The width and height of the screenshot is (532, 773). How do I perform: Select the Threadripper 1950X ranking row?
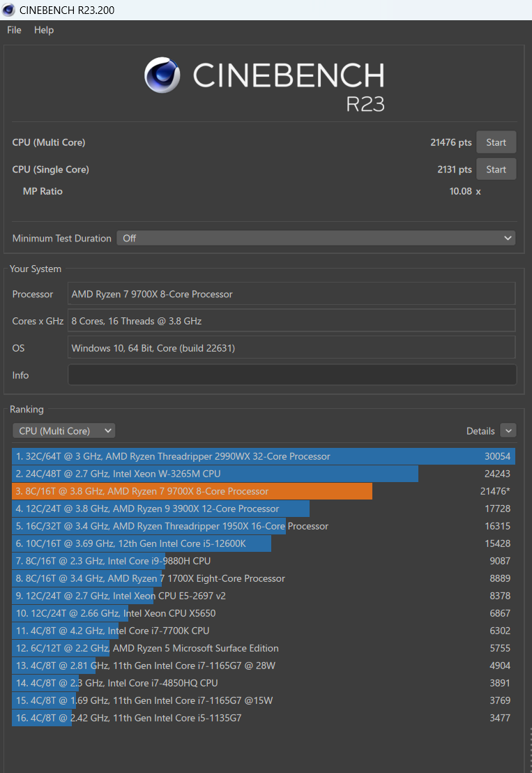click(x=264, y=526)
